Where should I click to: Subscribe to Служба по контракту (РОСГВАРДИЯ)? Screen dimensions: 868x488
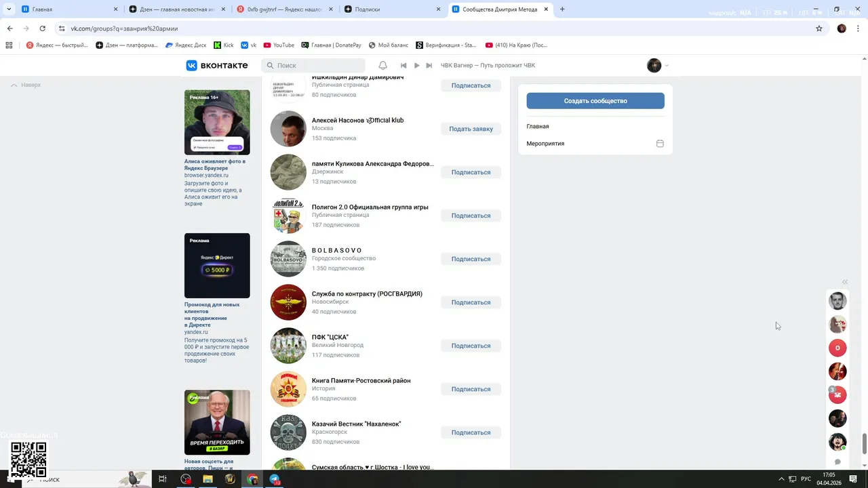471,302
